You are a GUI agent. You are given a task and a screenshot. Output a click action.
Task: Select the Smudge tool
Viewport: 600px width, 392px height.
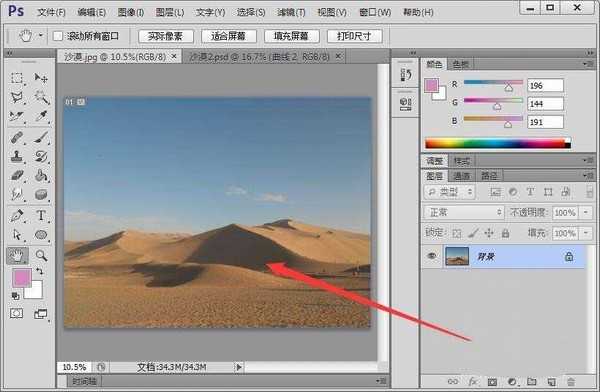coord(16,195)
